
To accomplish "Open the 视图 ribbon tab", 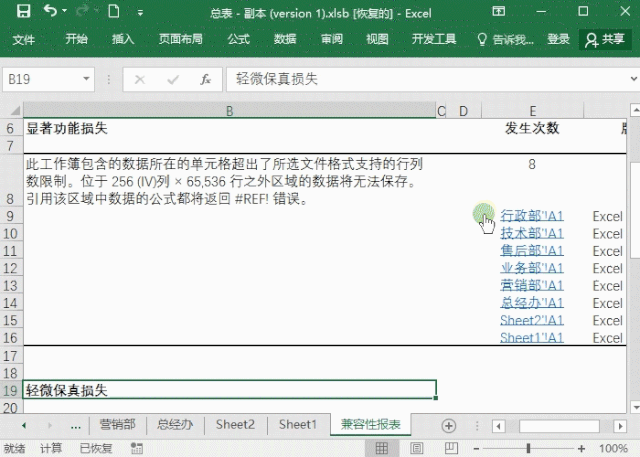I will point(377,39).
